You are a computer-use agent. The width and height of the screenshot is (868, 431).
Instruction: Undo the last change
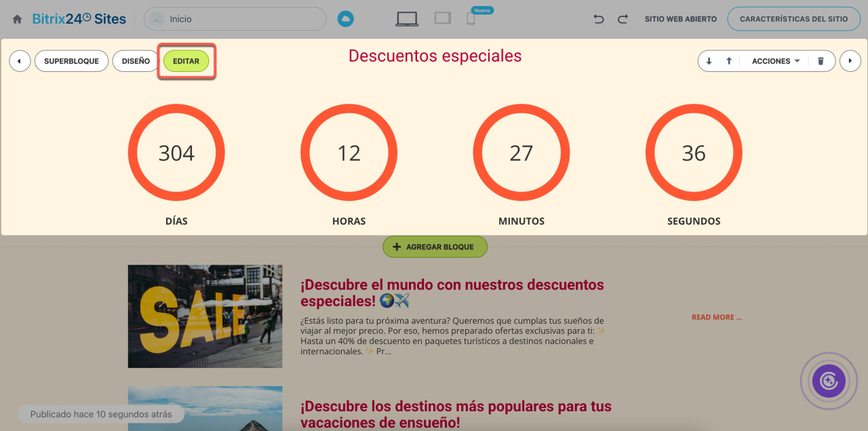(x=599, y=19)
